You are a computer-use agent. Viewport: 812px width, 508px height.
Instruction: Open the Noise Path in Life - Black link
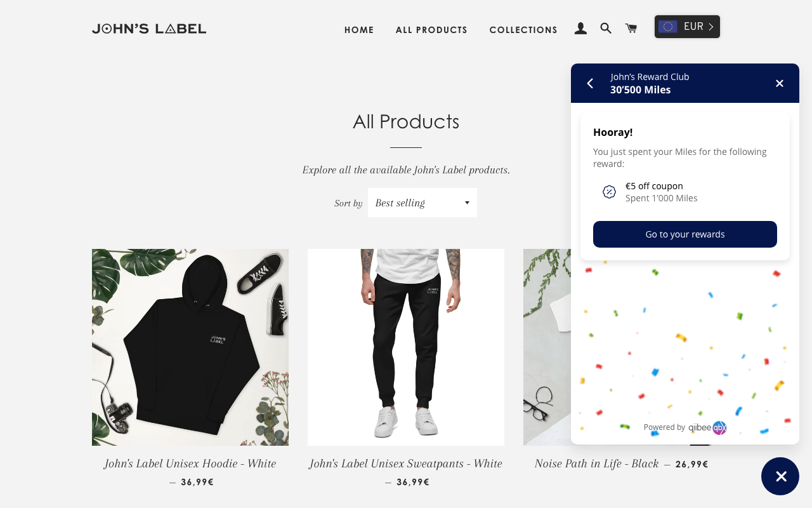[x=596, y=464]
